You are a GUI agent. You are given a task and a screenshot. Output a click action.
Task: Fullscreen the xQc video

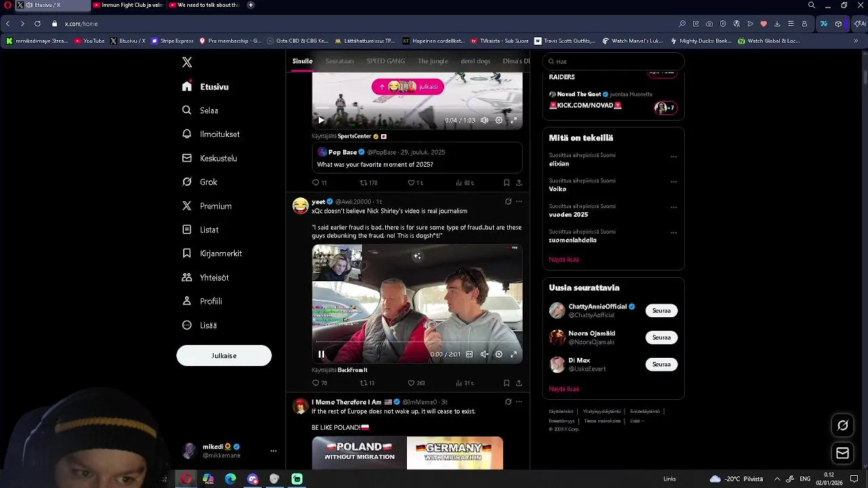[513, 354]
